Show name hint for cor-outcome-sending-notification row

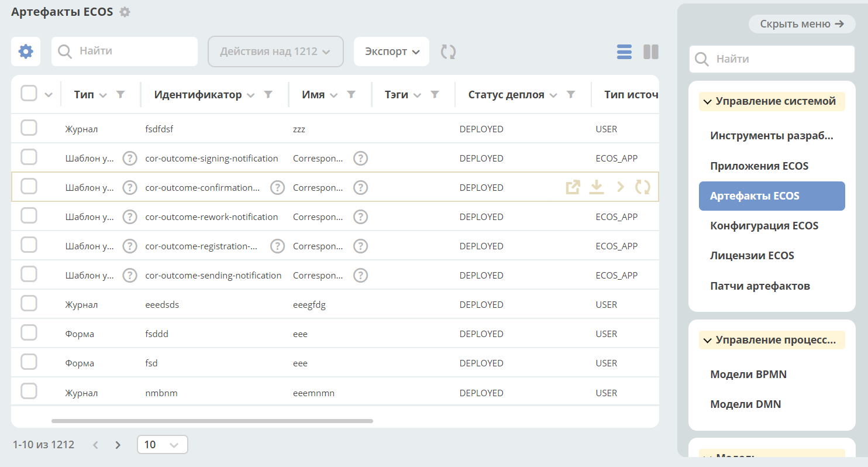click(361, 275)
